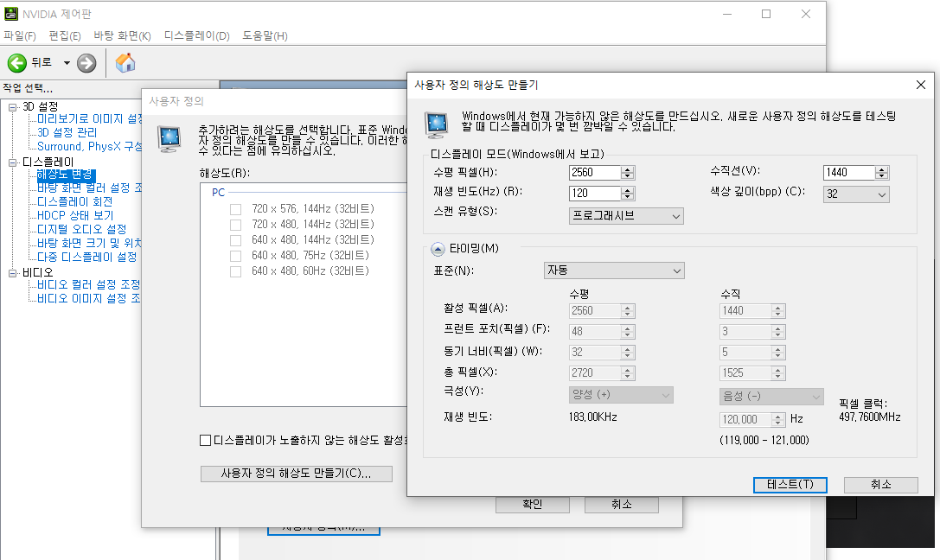Screen dimensions: 940x560
Task: Select 3D 설정 관리 in the tree
Action: click(67, 132)
